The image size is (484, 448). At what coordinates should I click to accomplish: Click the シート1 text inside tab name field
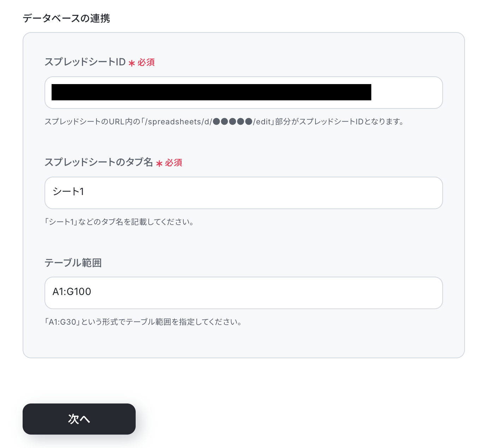pos(68,191)
